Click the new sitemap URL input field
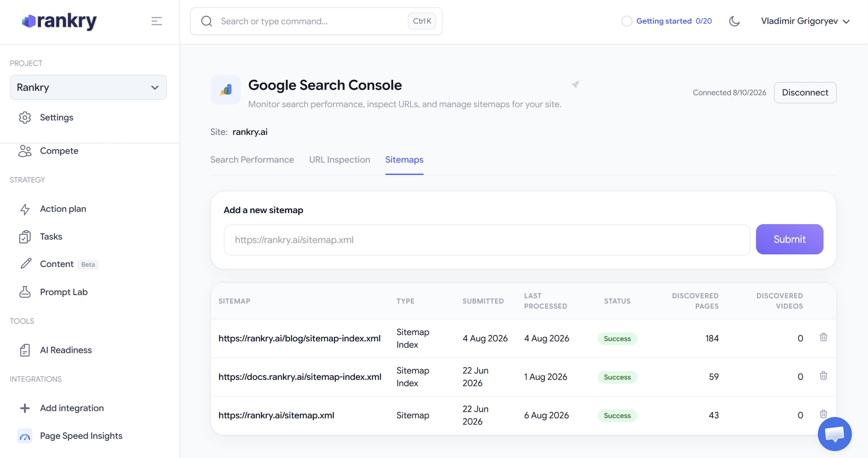The image size is (868, 458). [x=487, y=240]
